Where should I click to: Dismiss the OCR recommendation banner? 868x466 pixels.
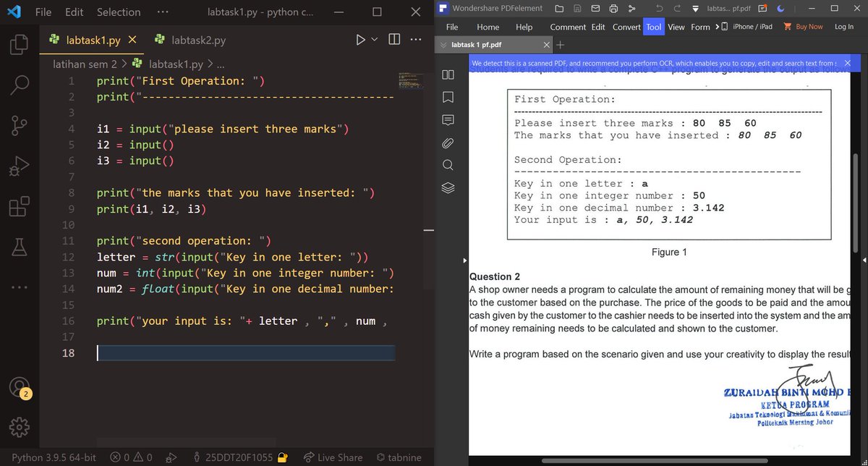[848, 64]
